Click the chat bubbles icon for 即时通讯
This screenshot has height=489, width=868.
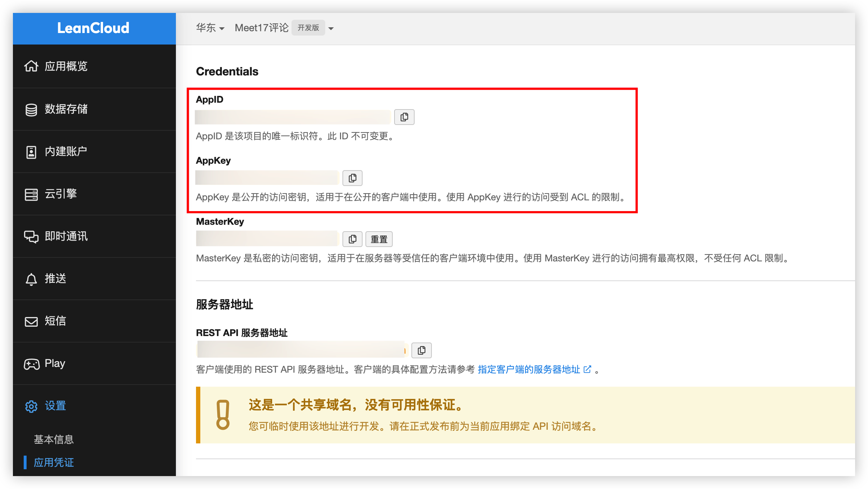tap(31, 237)
